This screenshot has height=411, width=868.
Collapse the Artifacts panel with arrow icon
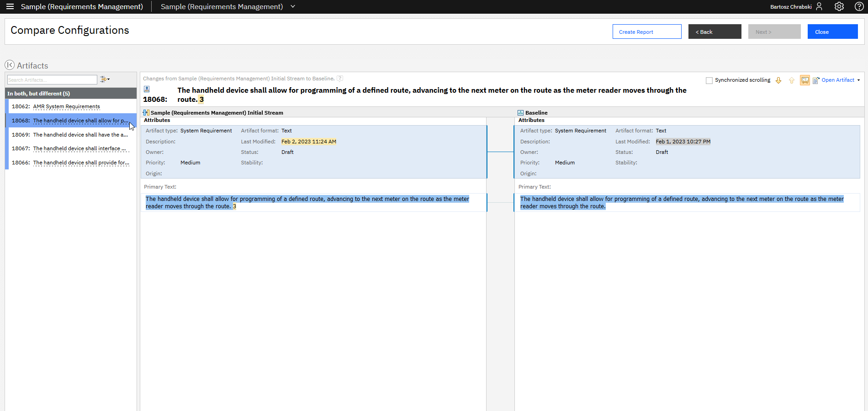pyautogui.click(x=10, y=65)
